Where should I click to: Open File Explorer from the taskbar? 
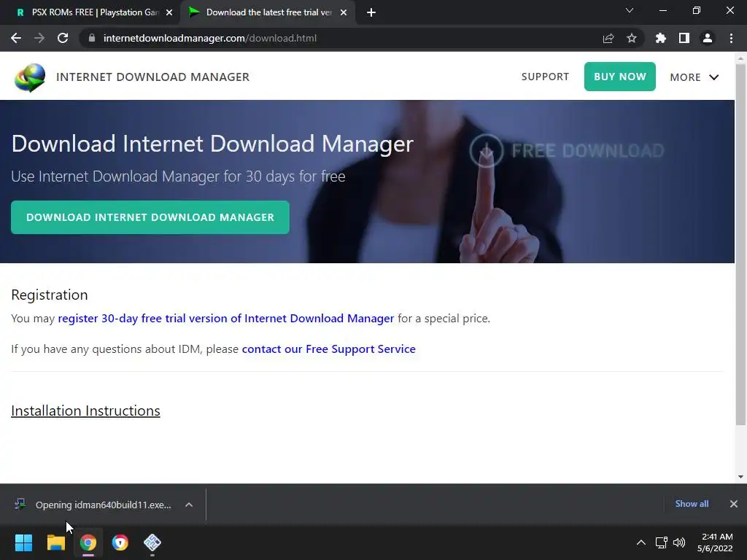[x=55, y=542]
